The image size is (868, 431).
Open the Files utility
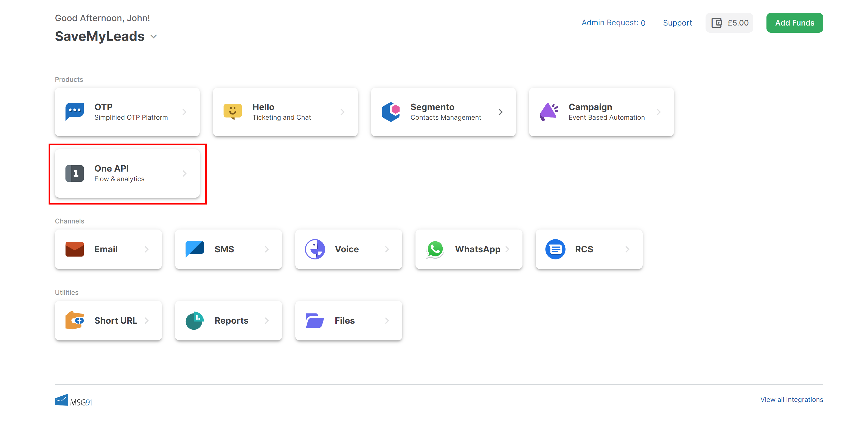(349, 320)
